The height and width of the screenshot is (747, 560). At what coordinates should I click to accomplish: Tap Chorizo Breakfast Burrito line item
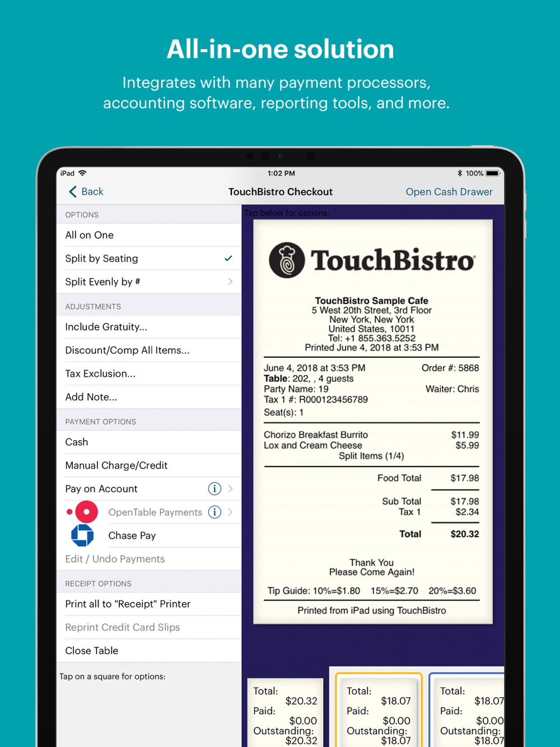point(371,435)
